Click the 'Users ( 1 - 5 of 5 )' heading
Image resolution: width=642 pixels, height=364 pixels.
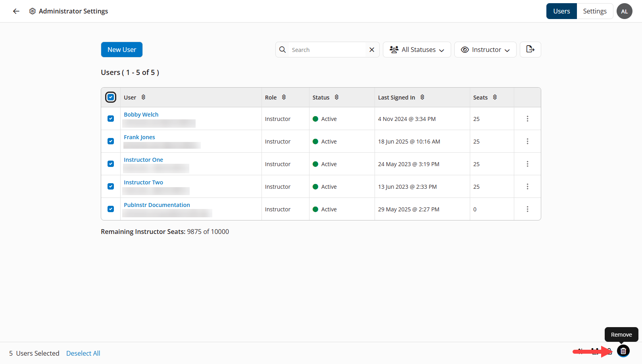(x=130, y=72)
